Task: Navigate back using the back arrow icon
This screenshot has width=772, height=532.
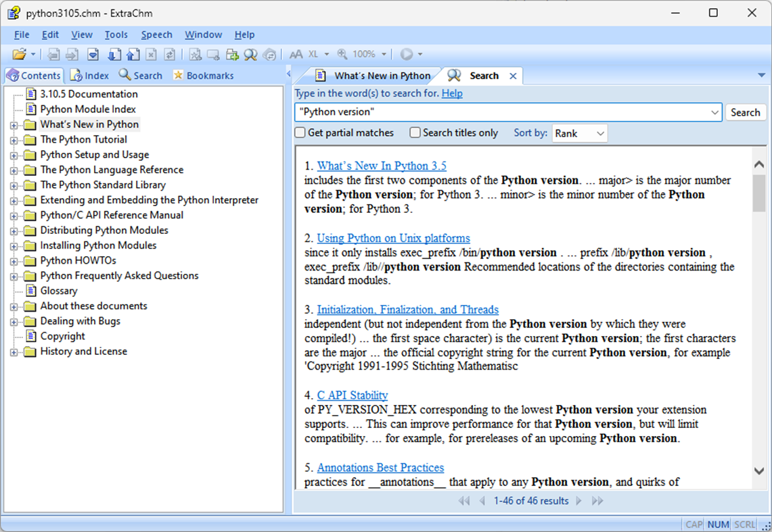Action: pyautogui.click(x=54, y=53)
